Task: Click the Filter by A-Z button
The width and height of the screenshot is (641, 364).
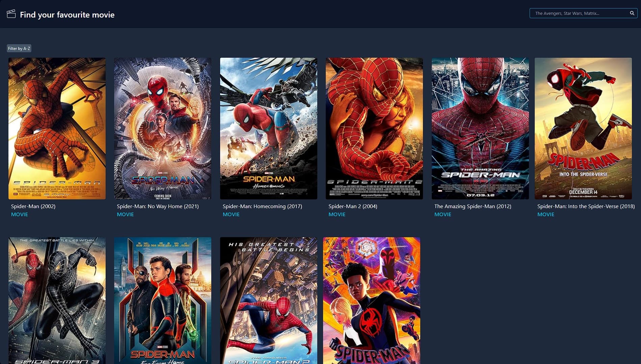Action: coord(19,48)
